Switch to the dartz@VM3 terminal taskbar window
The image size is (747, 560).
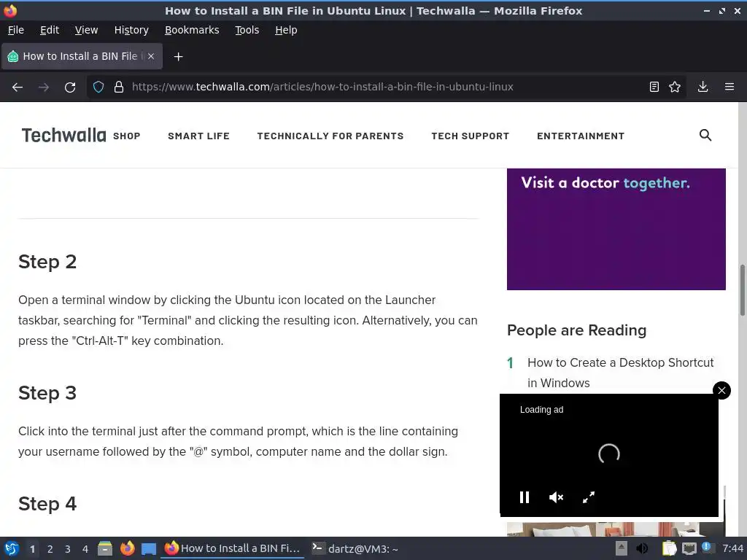tap(355, 548)
